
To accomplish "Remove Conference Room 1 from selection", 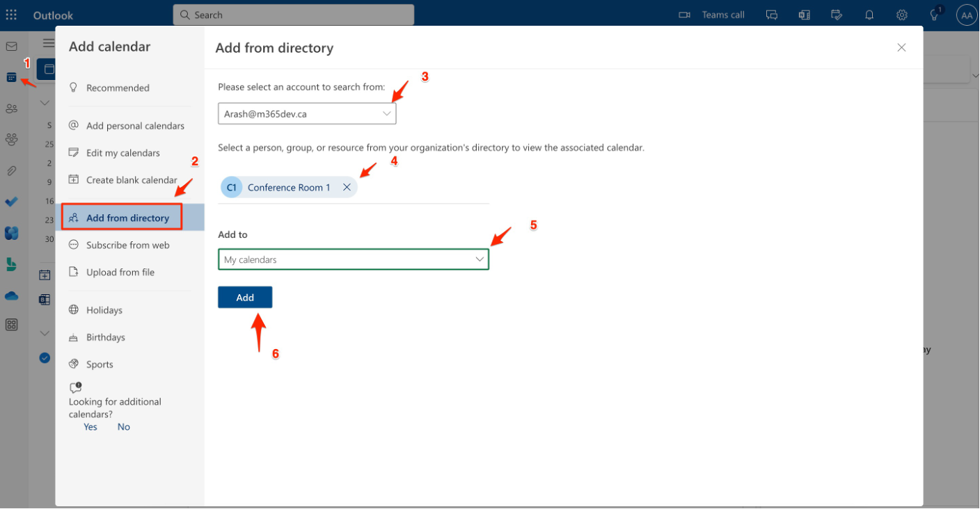I will (347, 186).
